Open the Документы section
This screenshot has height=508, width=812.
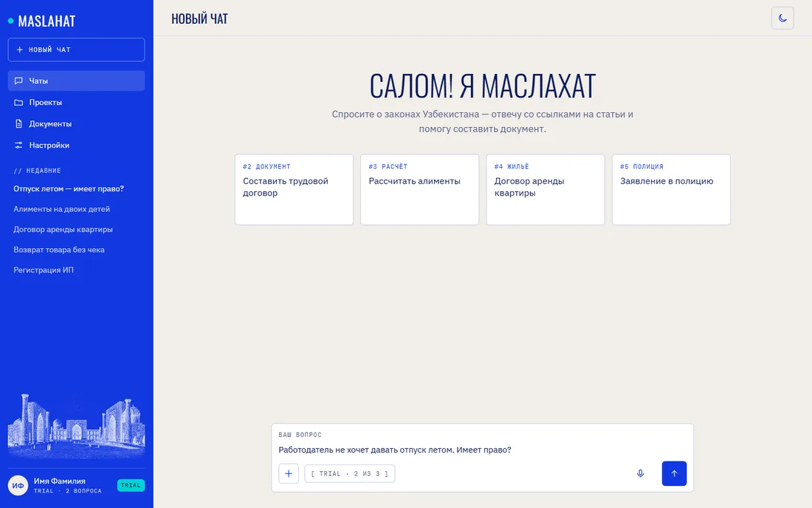[76, 124]
